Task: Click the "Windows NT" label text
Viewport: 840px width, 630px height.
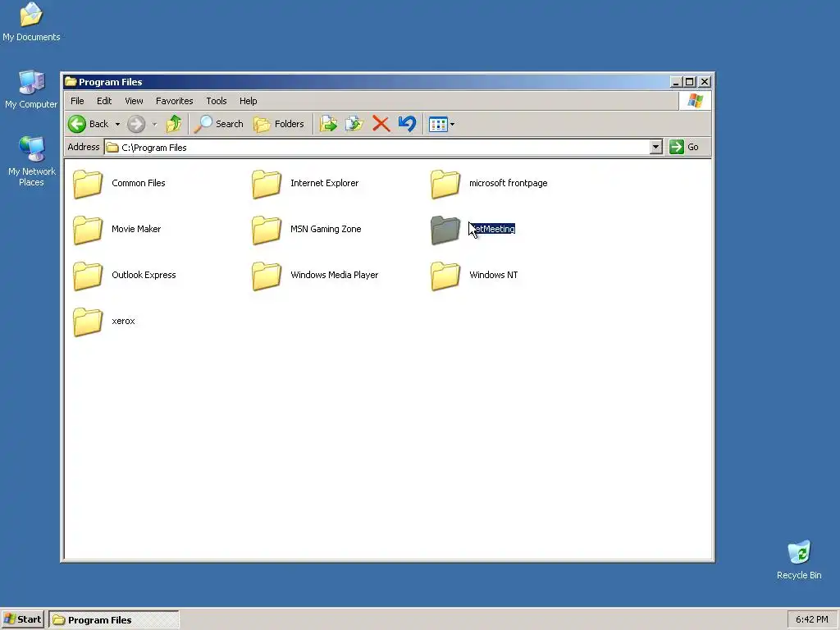Action: click(x=493, y=275)
